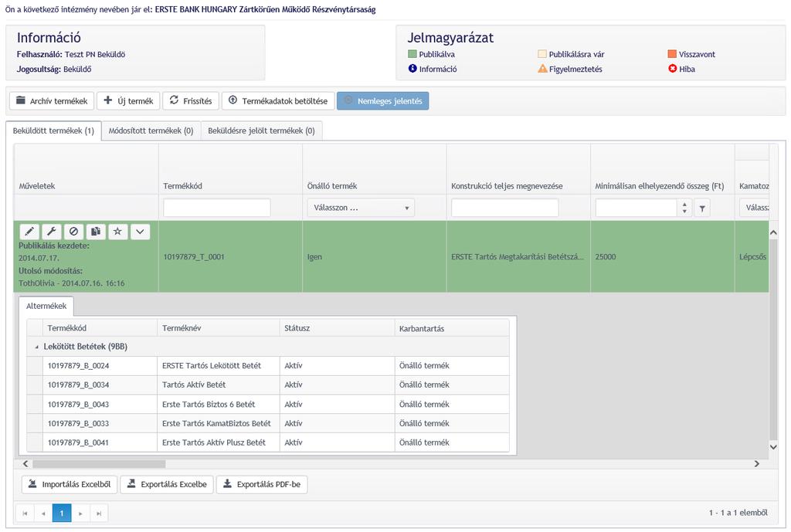Select page 1 in pager

[x=62, y=513]
